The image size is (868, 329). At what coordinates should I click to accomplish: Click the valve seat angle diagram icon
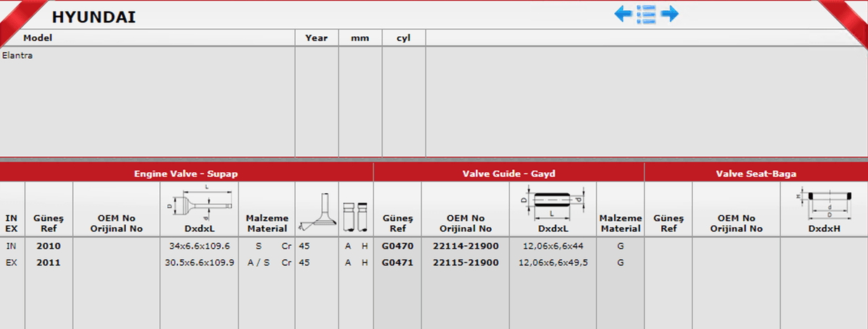(x=317, y=212)
